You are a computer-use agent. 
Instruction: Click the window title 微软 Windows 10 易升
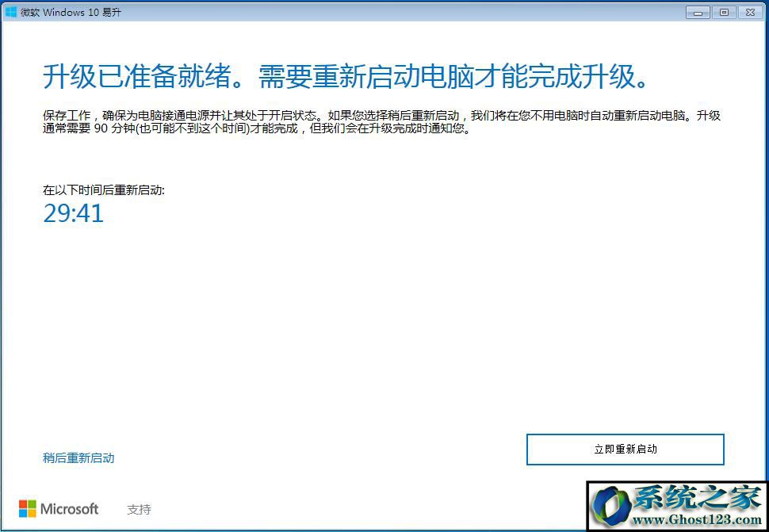[x=71, y=13]
